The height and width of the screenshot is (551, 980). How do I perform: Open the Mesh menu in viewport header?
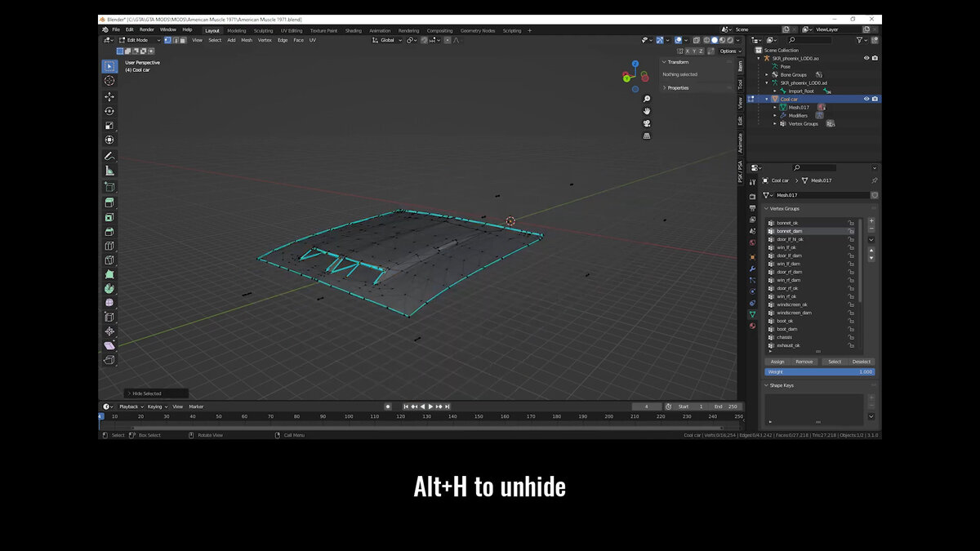tap(246, 40)
